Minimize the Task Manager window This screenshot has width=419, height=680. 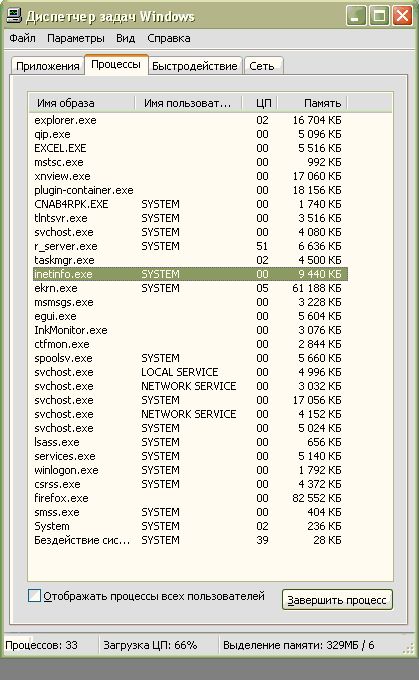click(356, 16)
